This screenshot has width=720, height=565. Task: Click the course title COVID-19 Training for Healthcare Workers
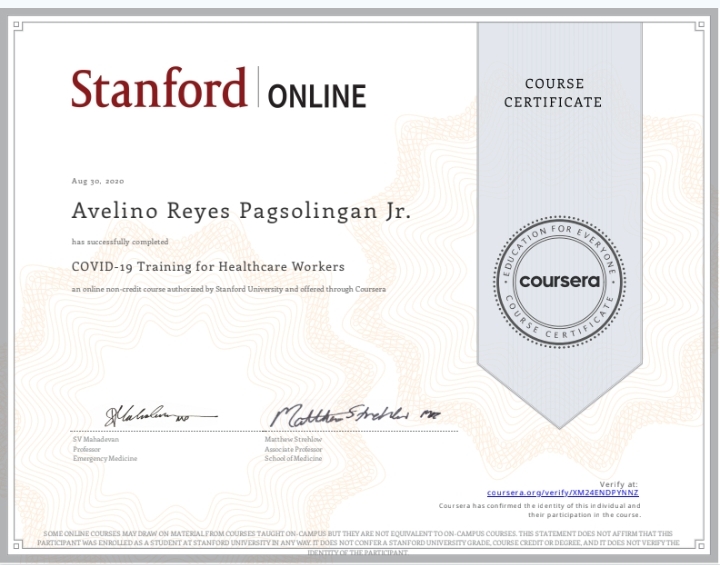[208, 266]
